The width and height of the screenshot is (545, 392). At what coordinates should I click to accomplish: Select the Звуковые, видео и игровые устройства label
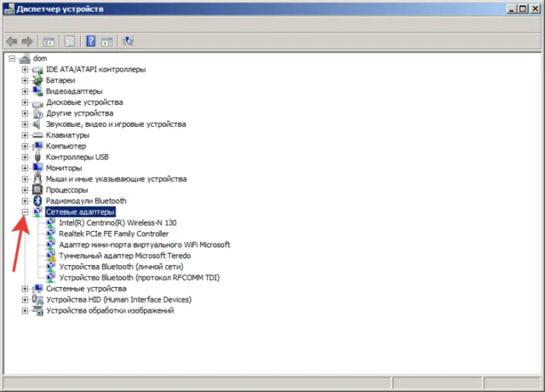(116, 124)
